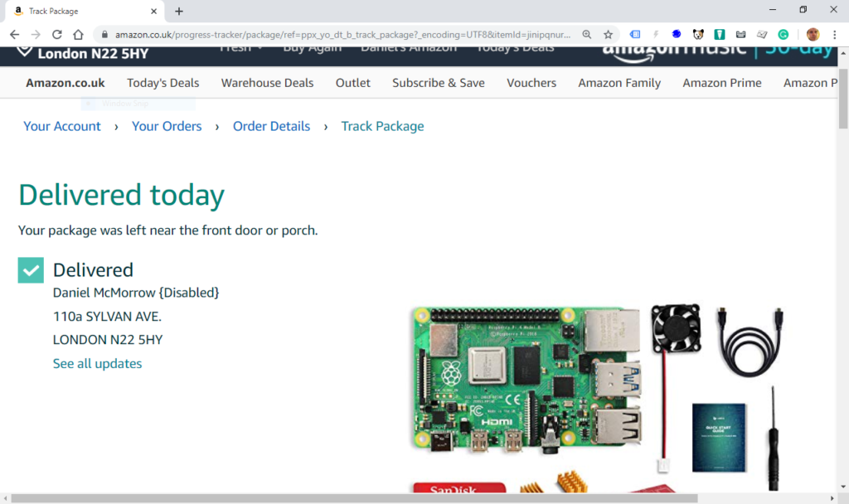Click the grey lightning bolt extension
Viewport: 849px width, 504px height.
tap(656, 35)
